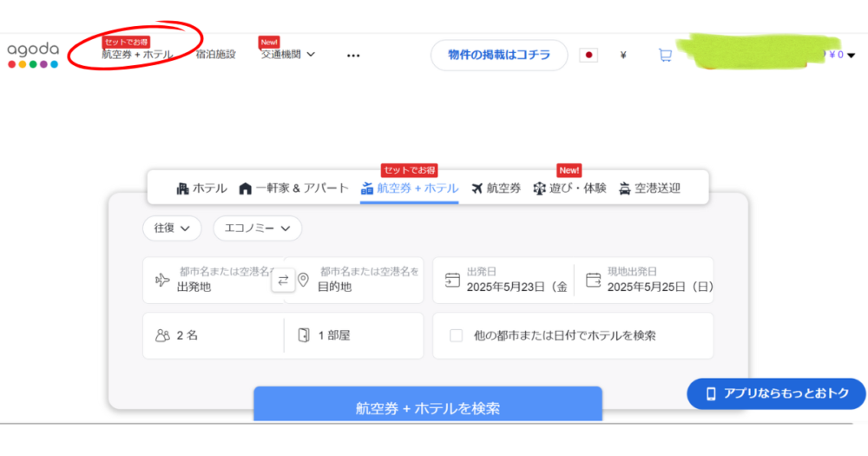The height and width of the screenshot is (456, 868).
Task: Click the calendar icon beside 現地出発日
Action: [594, 280]
